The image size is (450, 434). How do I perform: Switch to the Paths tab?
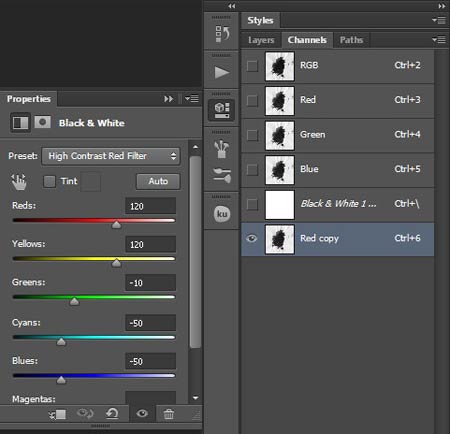351,40
